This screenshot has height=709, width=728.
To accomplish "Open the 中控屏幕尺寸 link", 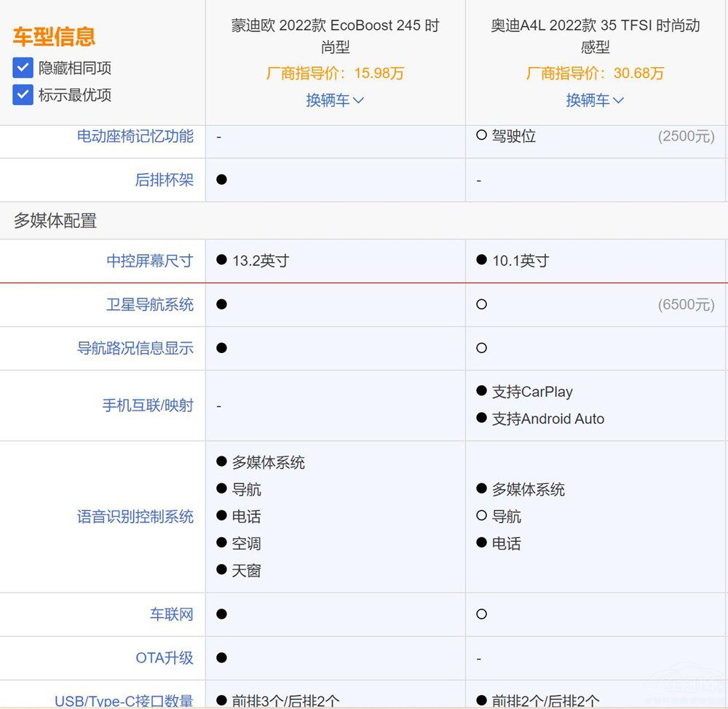I will 149,261.
